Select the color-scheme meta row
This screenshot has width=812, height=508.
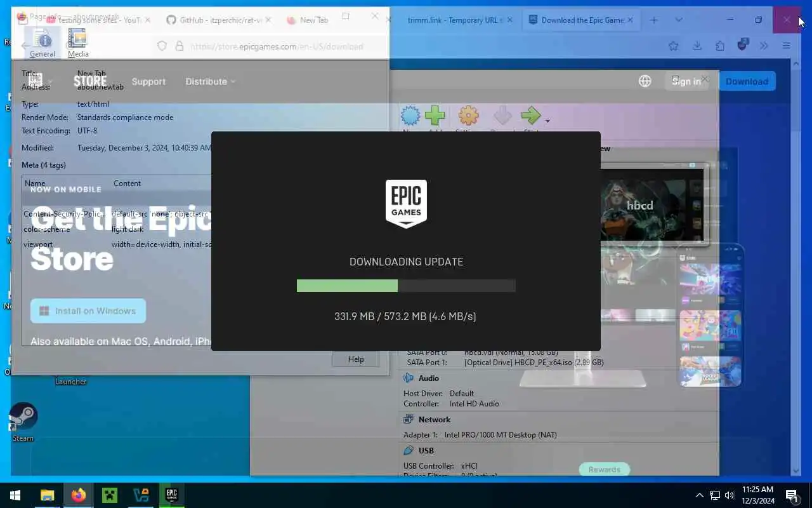coord(117,229)
